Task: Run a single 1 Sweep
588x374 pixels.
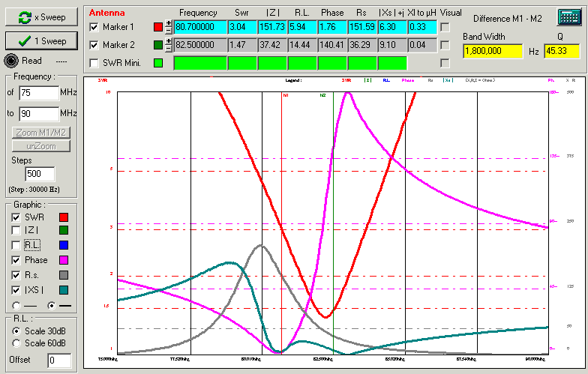Action: coord(40,40)
